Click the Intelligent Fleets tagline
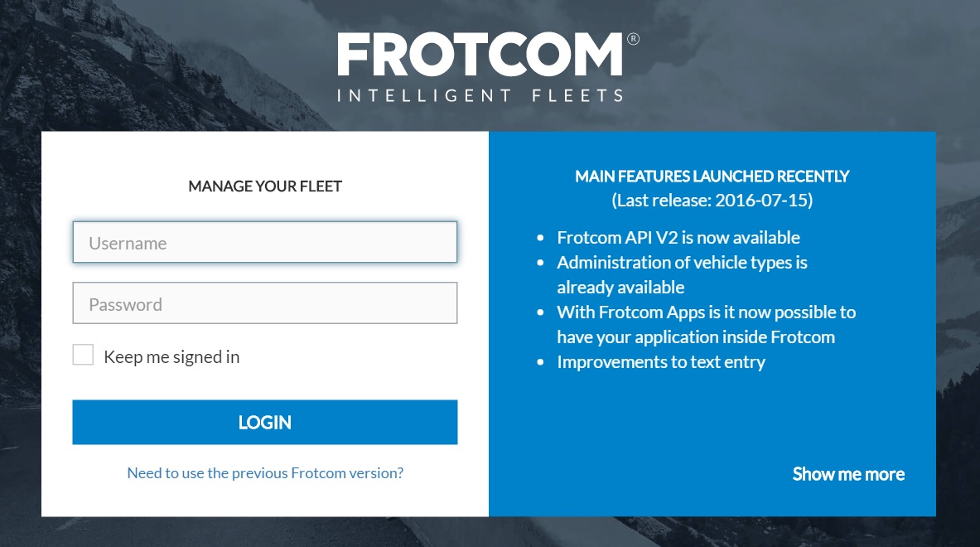 (x=480, y=95)
